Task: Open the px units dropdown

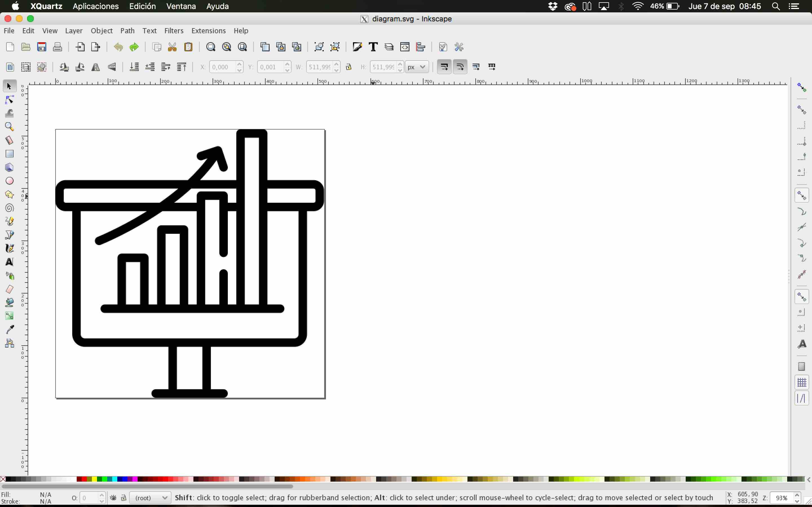Action: [x=416, y=67]
